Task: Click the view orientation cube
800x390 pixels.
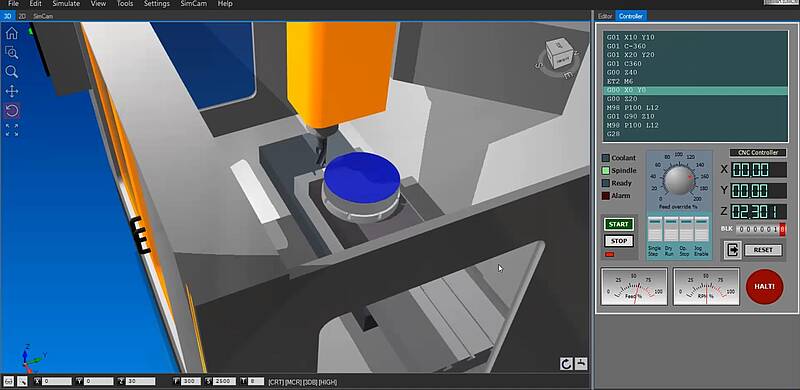Action: click(x=559, y=54)
